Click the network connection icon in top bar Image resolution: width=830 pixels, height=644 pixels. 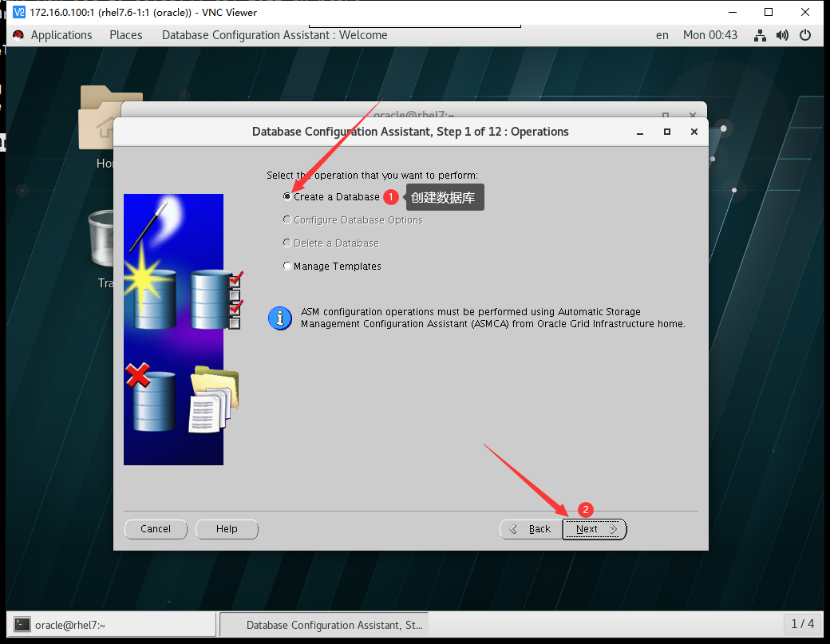[x=760, y=35]
